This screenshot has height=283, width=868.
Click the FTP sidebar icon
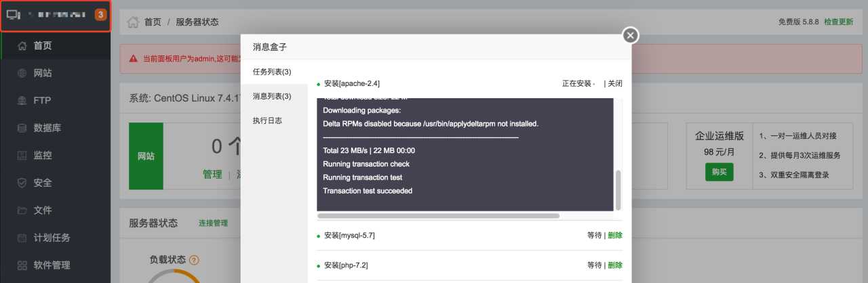pos(22,101)
